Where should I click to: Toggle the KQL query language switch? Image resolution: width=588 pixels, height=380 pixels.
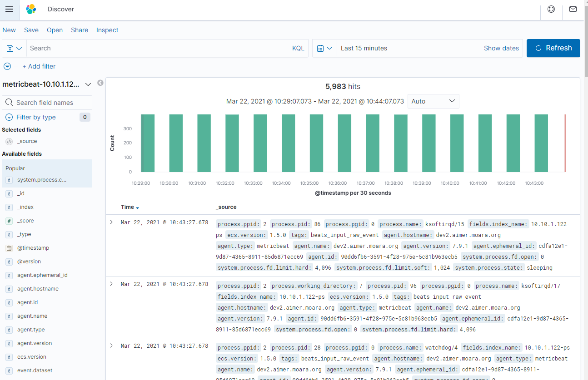click(x=298, y=48)
